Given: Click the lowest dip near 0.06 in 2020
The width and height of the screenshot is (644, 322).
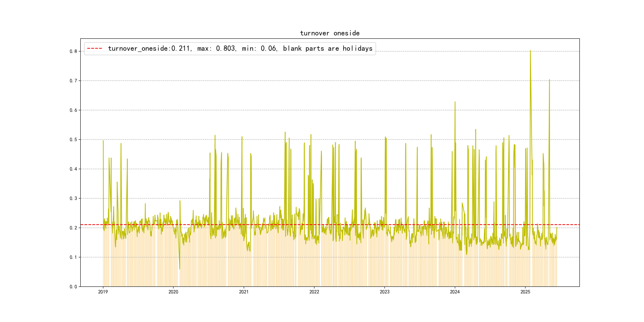Looking at the screenshot, I should (x=180, y=269).
